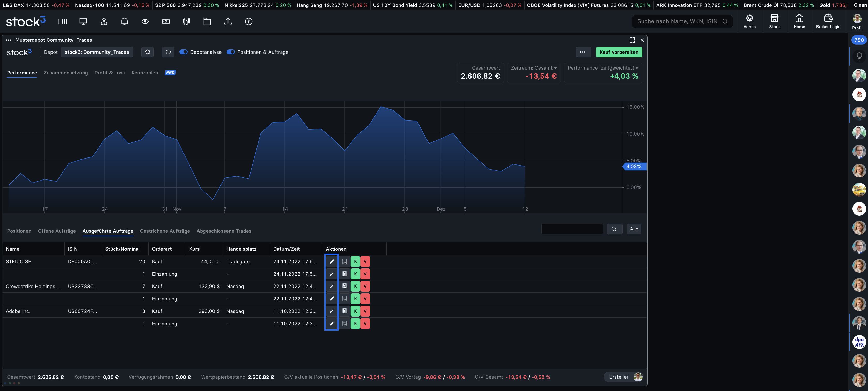Focus the Suche nach Name, WKN, ISIN field

pyautogui.click(x=682, y=21)
